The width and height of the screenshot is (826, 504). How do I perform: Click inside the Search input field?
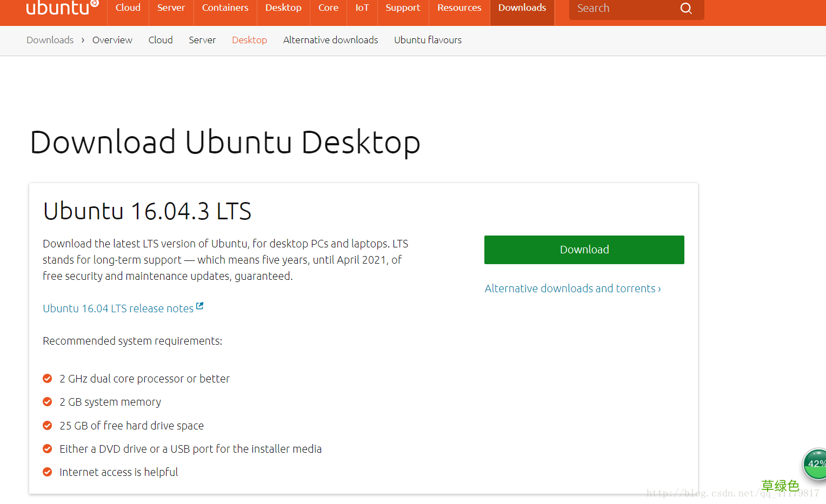(622, 8)
